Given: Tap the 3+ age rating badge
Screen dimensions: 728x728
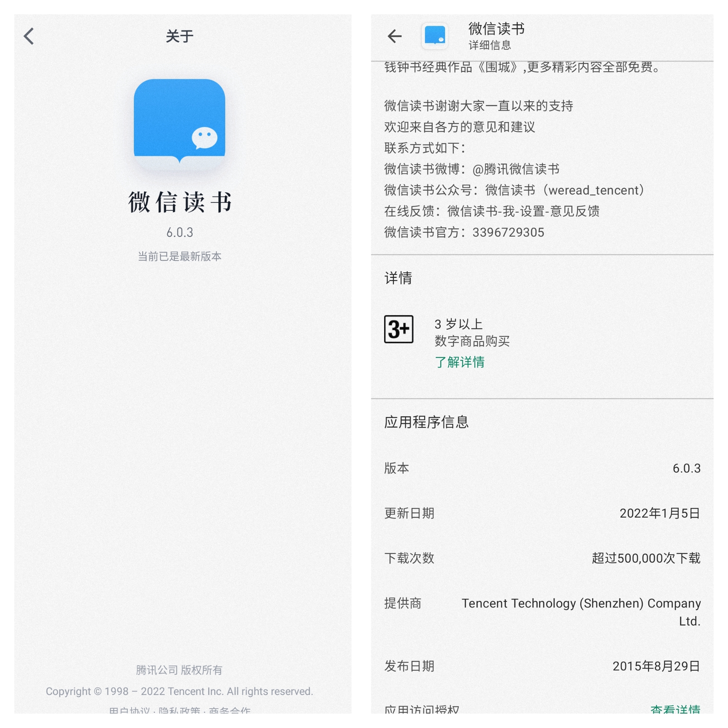Looking at the screenshot, I should point(399,329).
